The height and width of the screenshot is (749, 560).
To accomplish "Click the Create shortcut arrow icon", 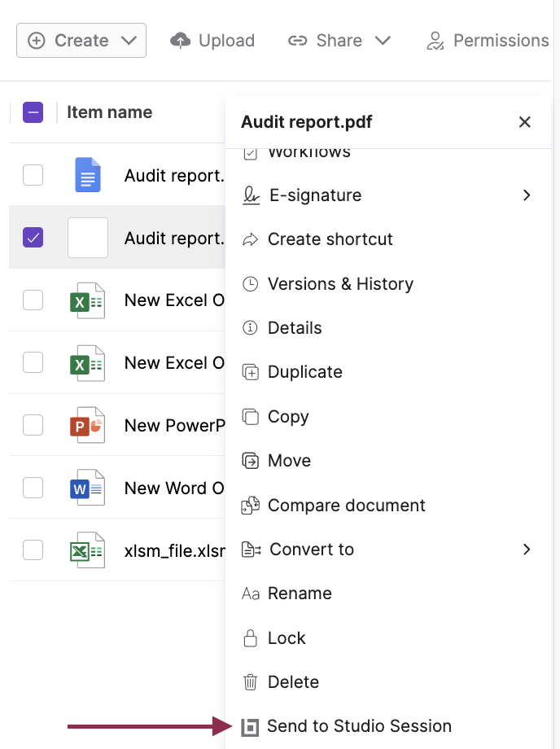I will (x=250, y=239).
